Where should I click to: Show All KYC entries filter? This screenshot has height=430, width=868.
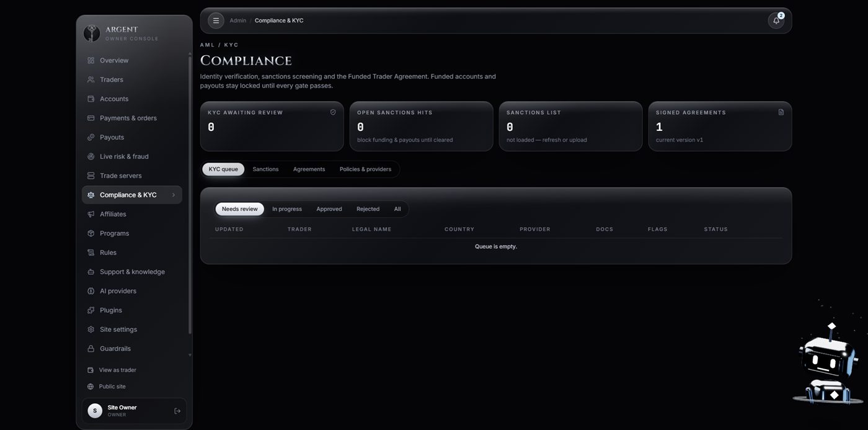click(x=397, y=209)
